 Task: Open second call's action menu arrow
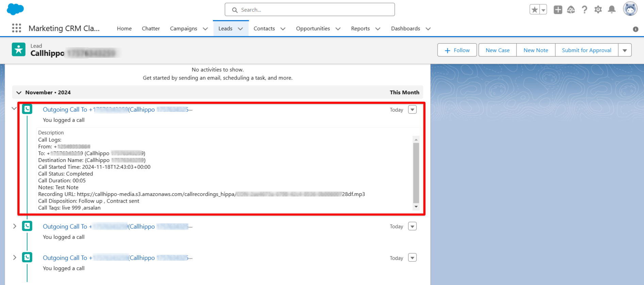tap(412, 226)
